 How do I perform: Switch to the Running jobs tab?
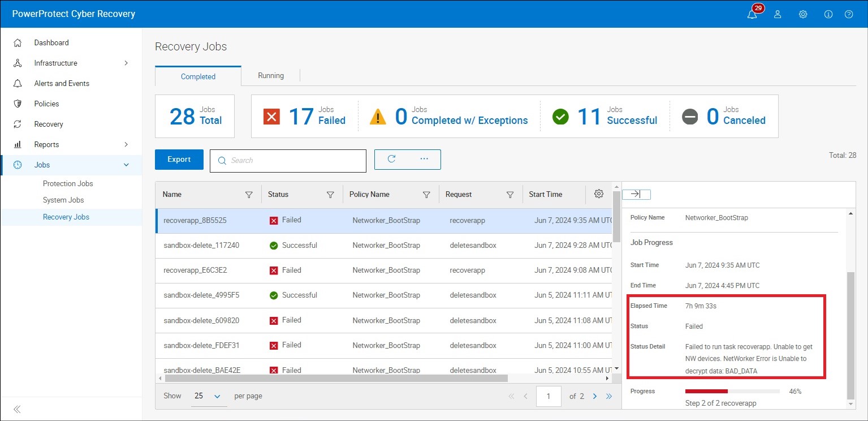click(x=271, y=75)
